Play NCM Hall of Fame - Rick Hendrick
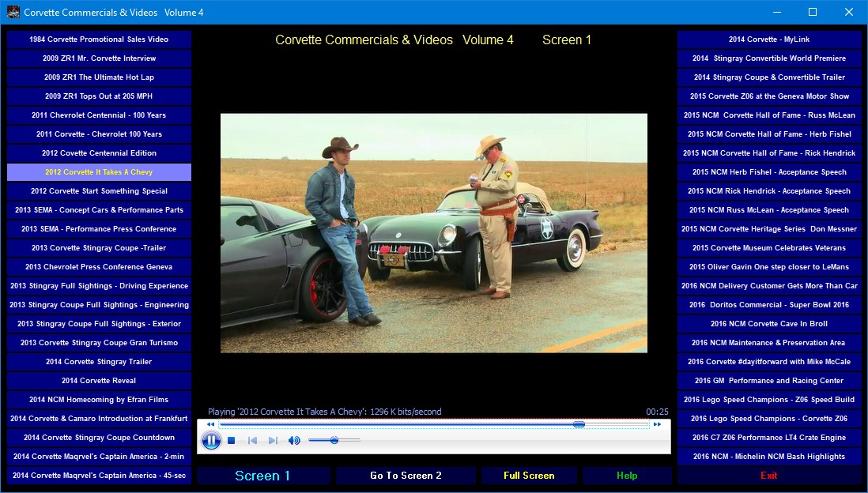868x493 pixels. click(769, 152)
